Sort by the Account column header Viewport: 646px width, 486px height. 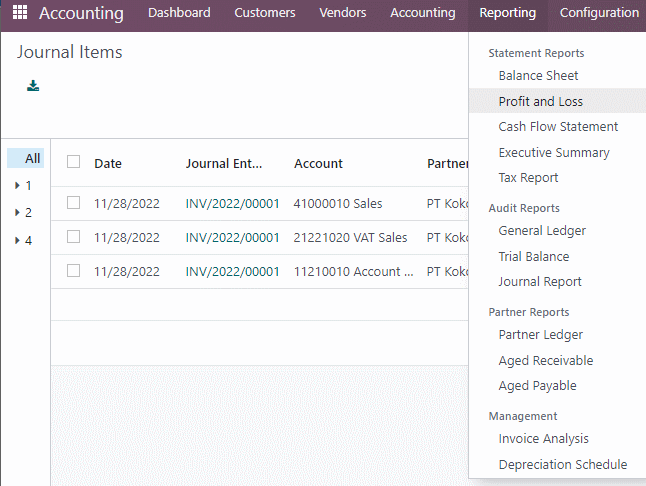coord(318,164)
